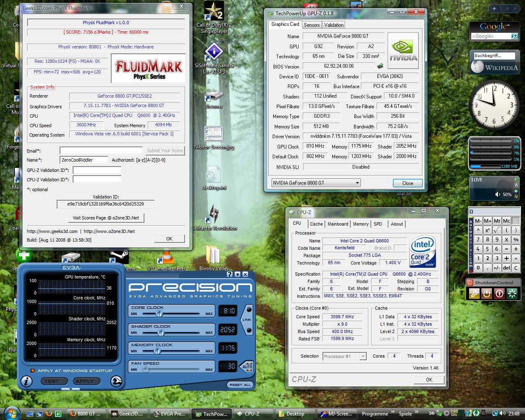The image size is (525, 420).
Task: Switch to the About tab in CPU-Z
Action: (x=397, y=224)
